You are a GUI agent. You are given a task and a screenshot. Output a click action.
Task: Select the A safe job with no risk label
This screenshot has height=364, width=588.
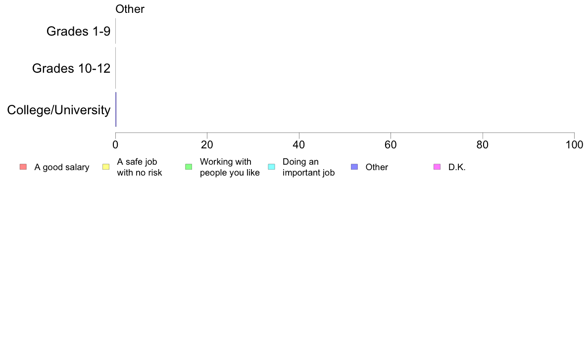point(140,167)
